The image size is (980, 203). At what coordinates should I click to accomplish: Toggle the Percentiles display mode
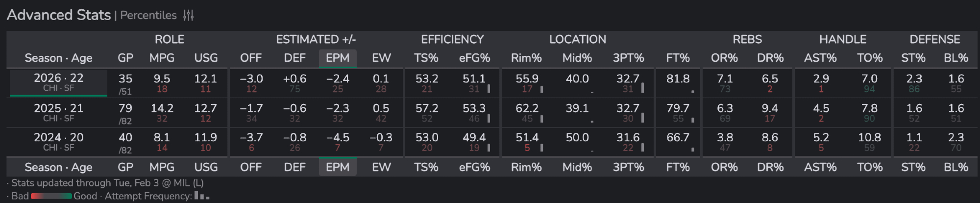click(x=148, y=16)
